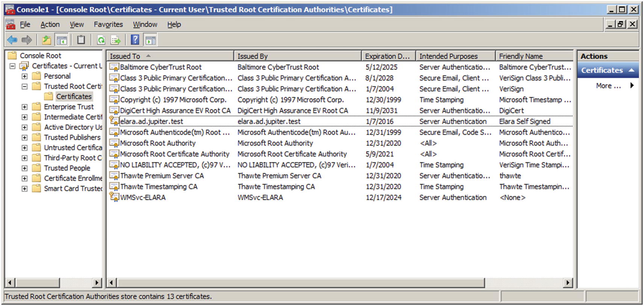Click NO LIABILITY ACCEPTED certificate icon
Image resolution: width=644 pixels, height=306 pixels.
coord(114,165)
